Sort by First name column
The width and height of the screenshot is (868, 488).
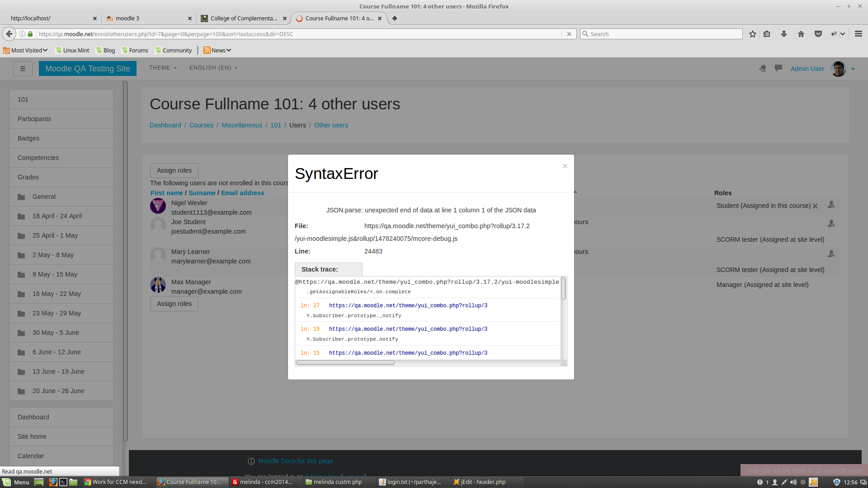click(x=167, y=193)
